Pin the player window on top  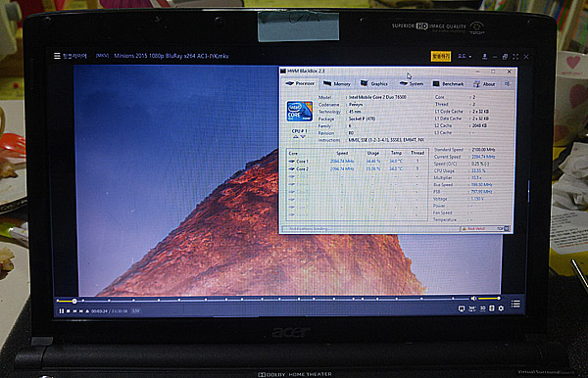pos(484,56)
